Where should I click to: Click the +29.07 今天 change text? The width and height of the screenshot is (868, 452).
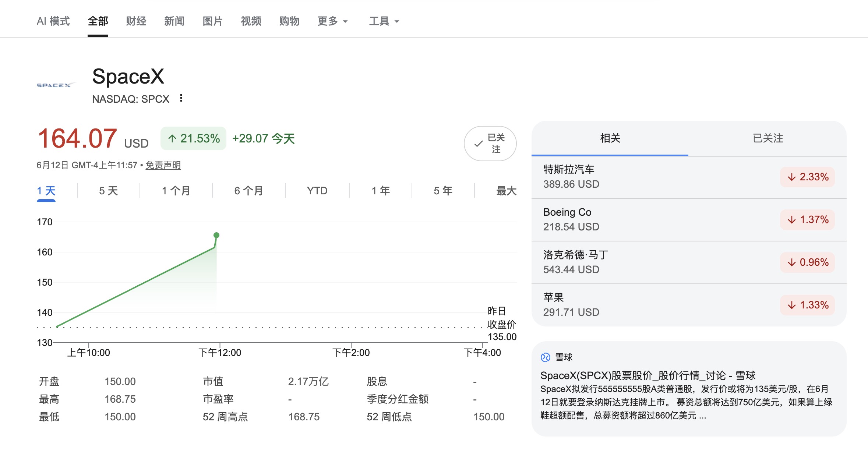click(264, 139)
